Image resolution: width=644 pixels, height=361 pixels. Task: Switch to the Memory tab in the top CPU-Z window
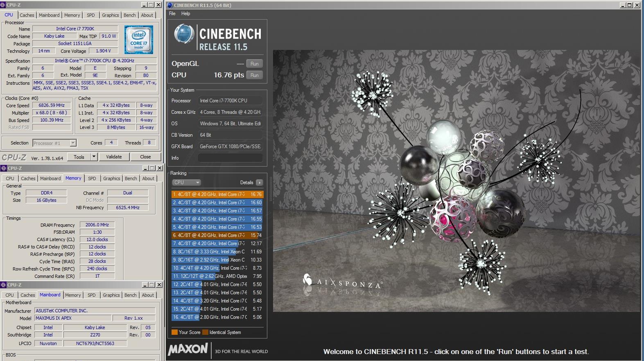pos(72,15)
